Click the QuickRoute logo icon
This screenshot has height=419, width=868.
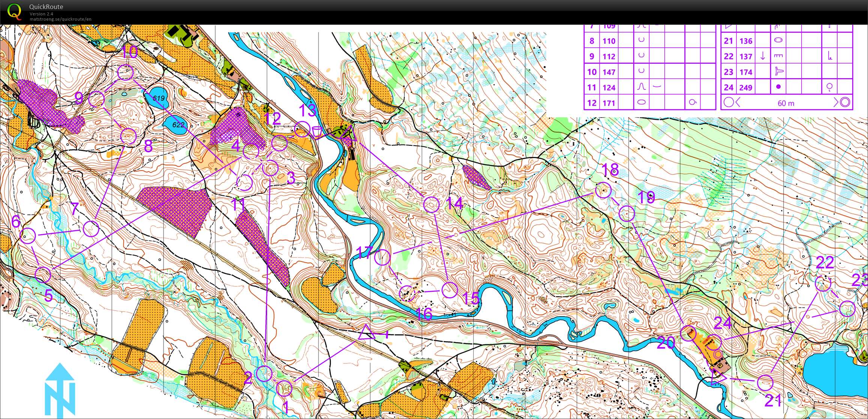click(x=15, y=11)
